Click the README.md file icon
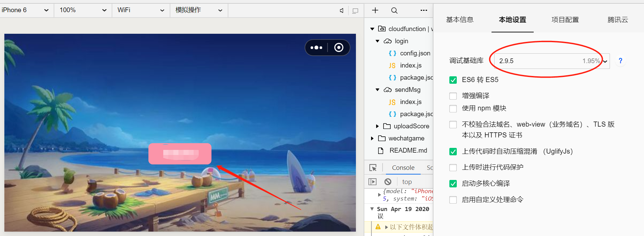This screenshot has width=644, height=236. point(381,151)
